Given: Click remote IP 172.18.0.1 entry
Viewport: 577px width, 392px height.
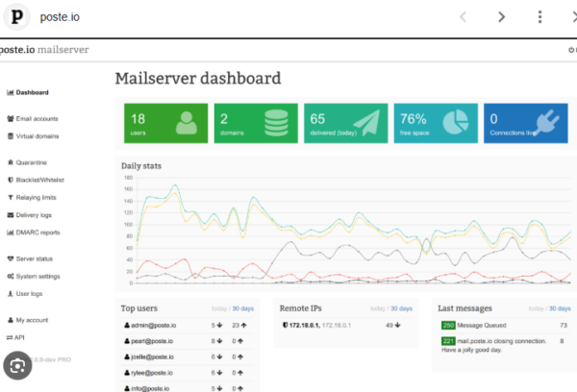Looking at the screenshot, I should [x=320, y=326].
